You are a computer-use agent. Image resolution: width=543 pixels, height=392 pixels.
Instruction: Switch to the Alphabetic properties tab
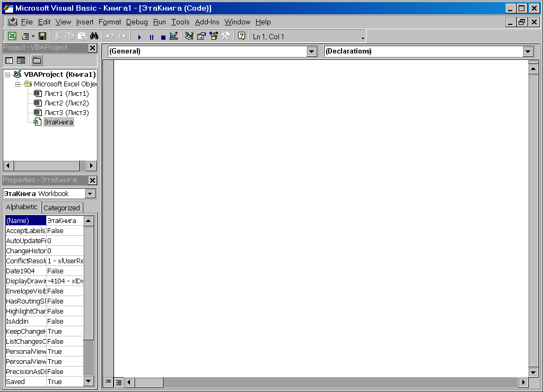coord(22,207)
